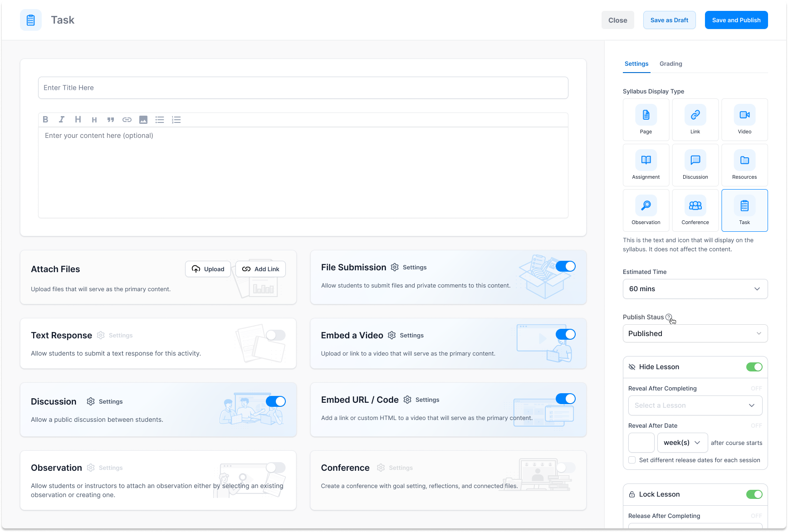
Task: Open File Submission settings gear
Action: (x=395, y=268)
